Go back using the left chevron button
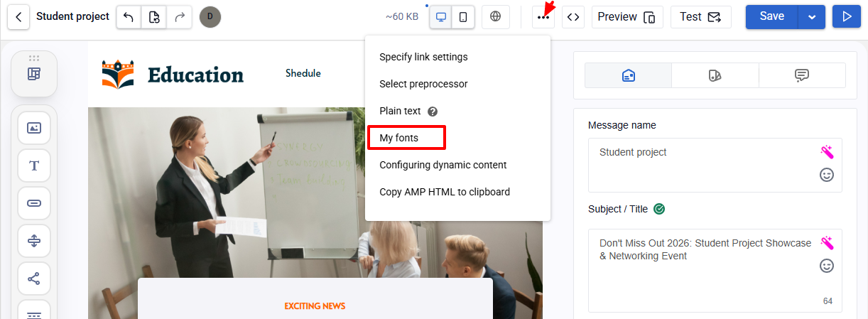 [x=18, y=17]
